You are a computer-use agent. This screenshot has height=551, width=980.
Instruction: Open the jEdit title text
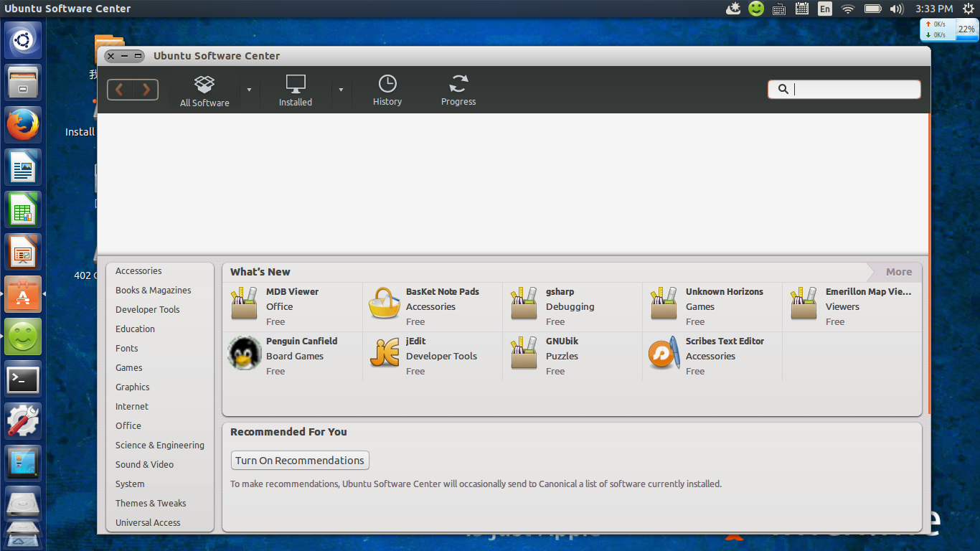point(416,342)
